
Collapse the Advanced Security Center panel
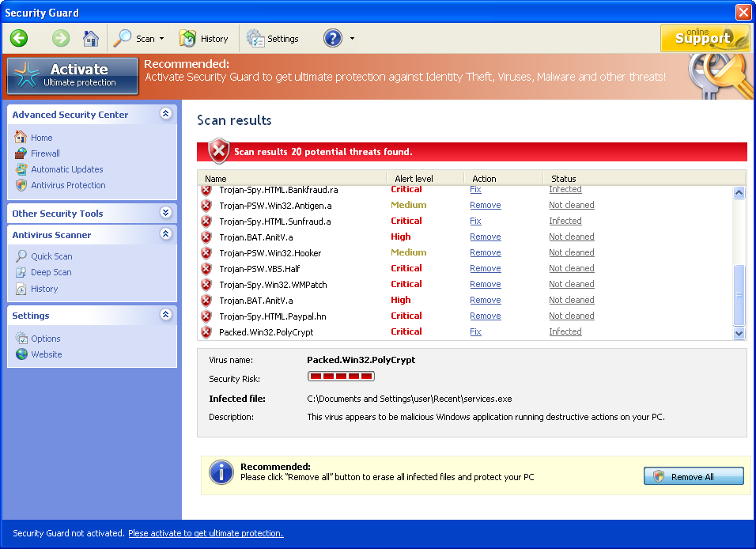pyautogui.click(x=165, y=114)
